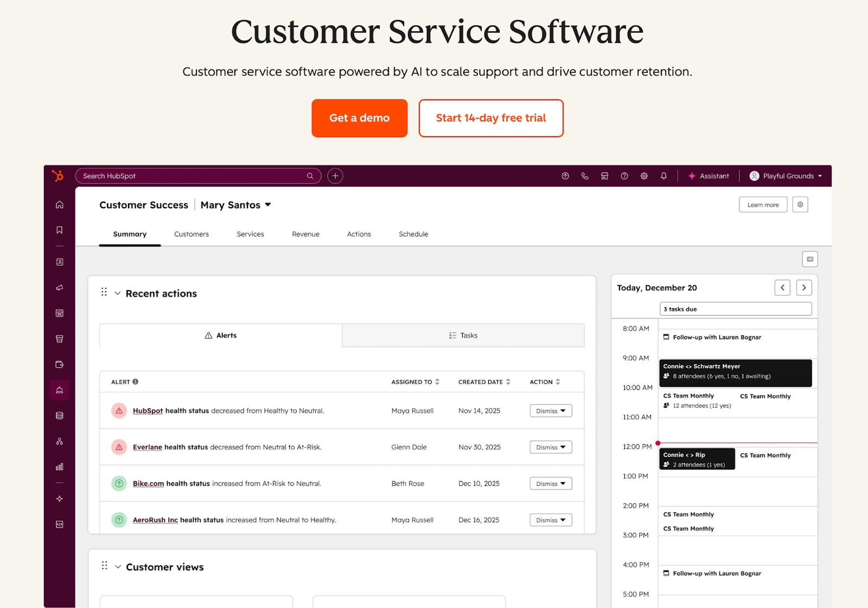Open the Dismiss dropdown for the Bike.com alert
Viewport: 868px width, 608px height.
551,483
